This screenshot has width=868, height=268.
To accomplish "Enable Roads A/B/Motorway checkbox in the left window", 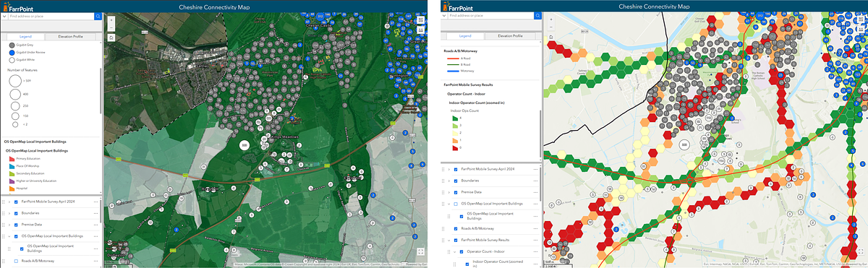I will pyautogui.click(x=17, y=261).
